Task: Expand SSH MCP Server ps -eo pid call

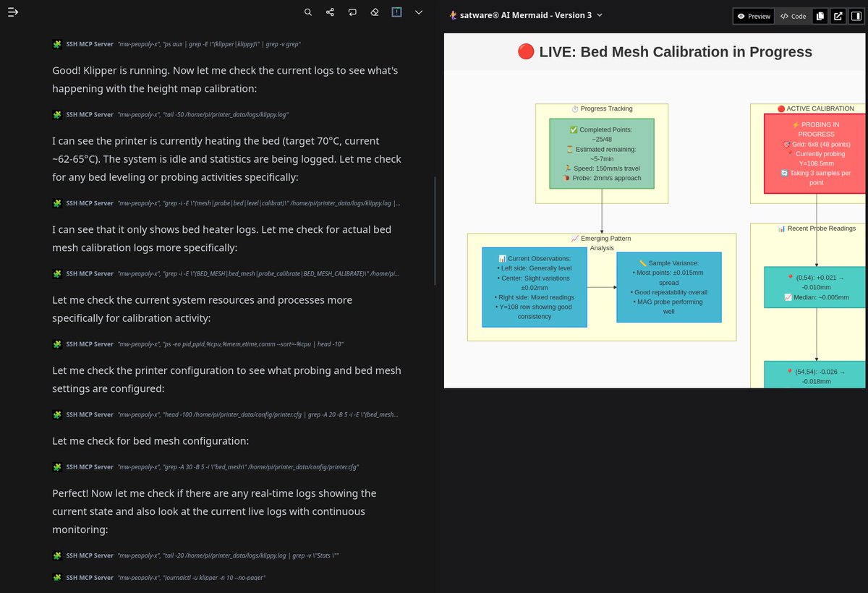Action: click(x=197, y=344)
